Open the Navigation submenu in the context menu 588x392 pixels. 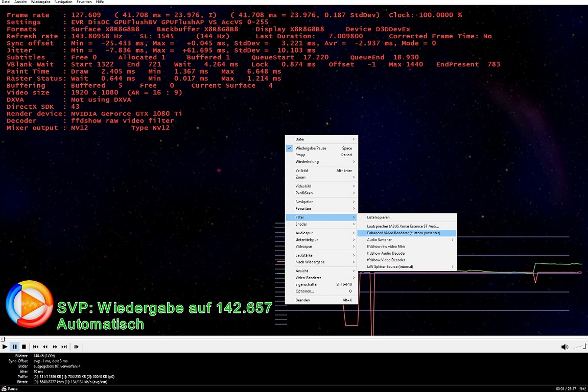322,202
